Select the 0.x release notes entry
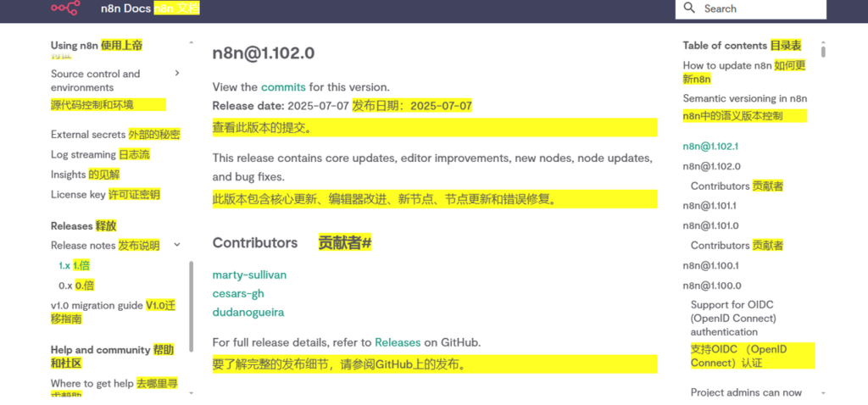 click(65, 286)
